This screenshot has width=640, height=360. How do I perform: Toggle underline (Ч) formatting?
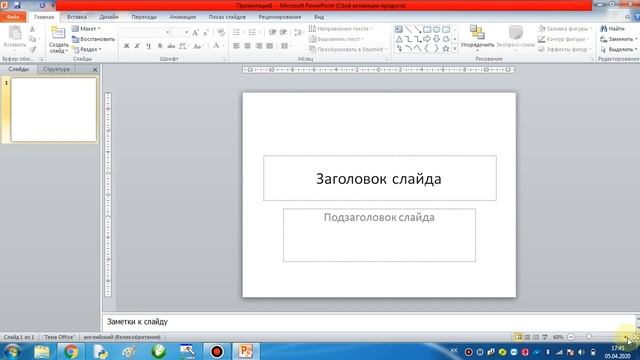coord(149,46)
